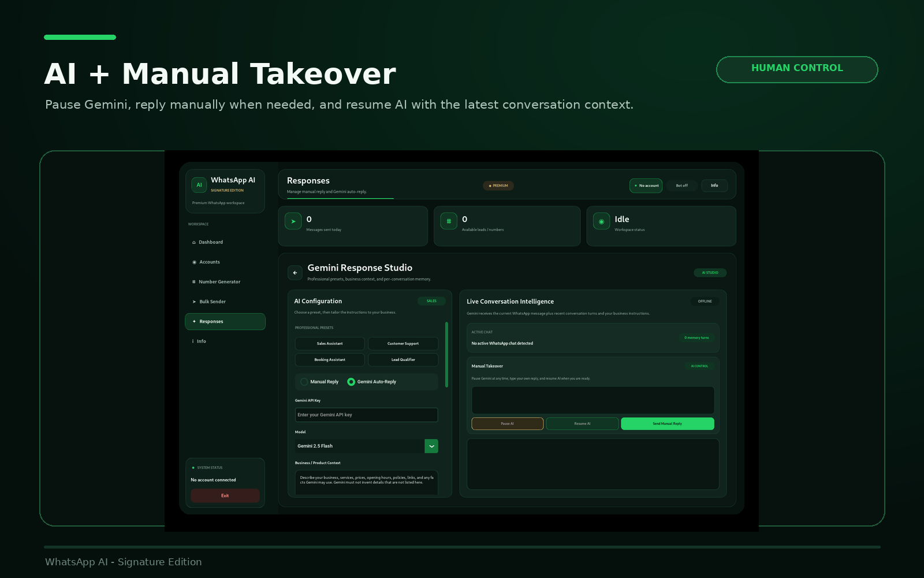Click the Pause AI button
924x578 pixels.
(x=508, y=424)
